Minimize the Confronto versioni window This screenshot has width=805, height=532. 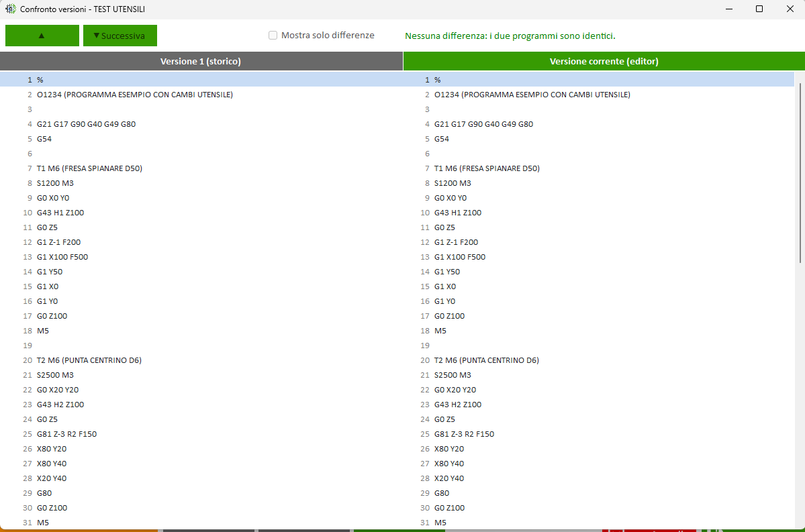[x=729, y=9]
